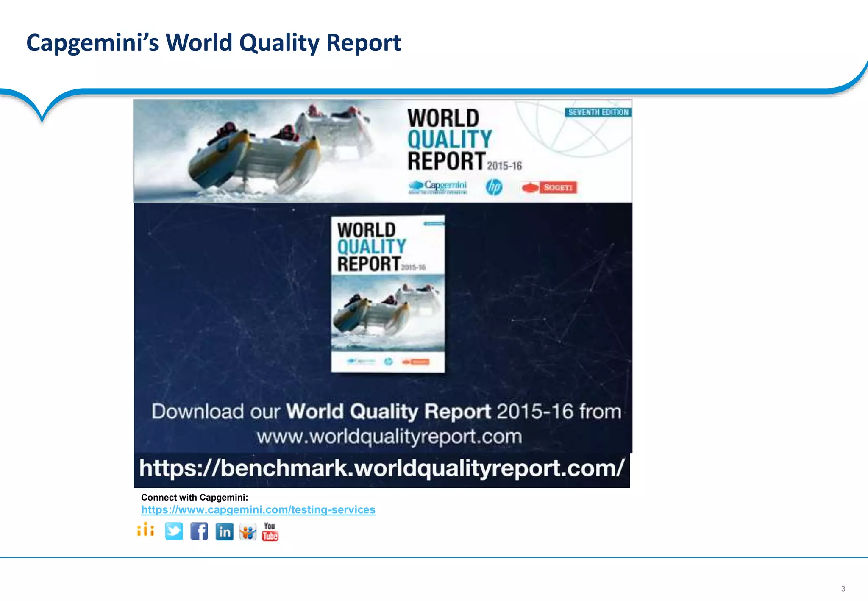Click the Sogeti logo in banner
The width and height of the screenshot is (868, 601).
549,187
